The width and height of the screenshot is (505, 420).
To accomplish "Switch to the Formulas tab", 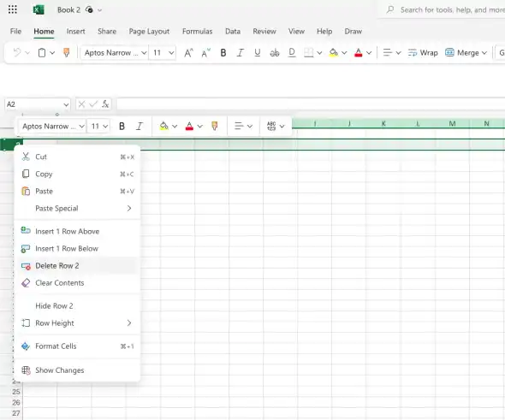I will [x=197, y=31].
